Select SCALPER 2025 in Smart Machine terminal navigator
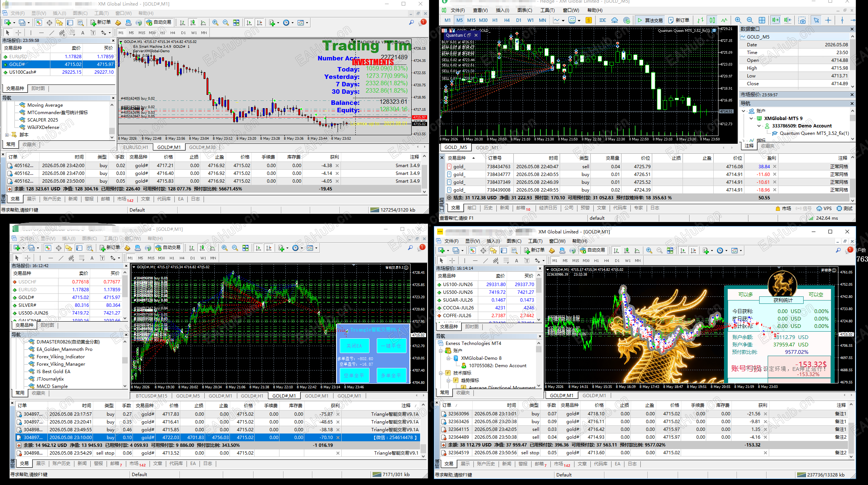 coord(43,120)
